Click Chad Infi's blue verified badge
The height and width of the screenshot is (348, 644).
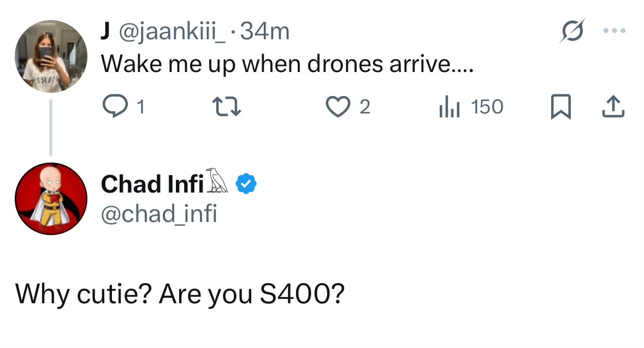tap(246, 184)
